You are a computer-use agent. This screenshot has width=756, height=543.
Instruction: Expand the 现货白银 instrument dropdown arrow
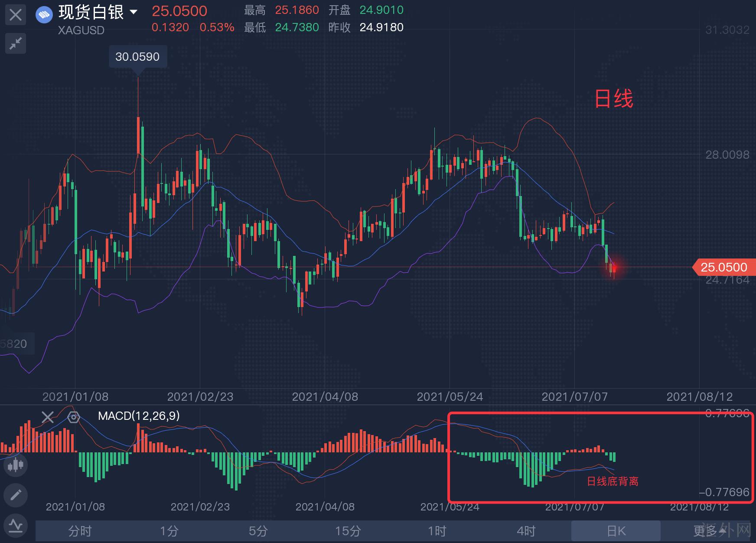[x=134, y=12]
